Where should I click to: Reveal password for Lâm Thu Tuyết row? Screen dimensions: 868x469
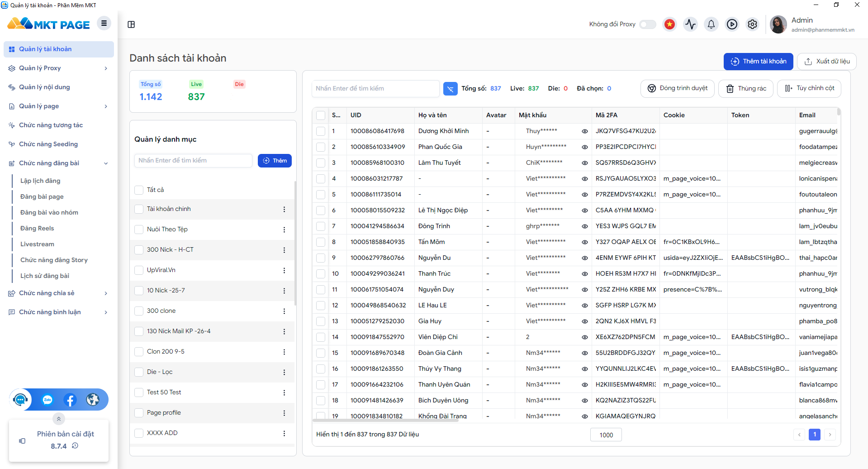[585, 163]
